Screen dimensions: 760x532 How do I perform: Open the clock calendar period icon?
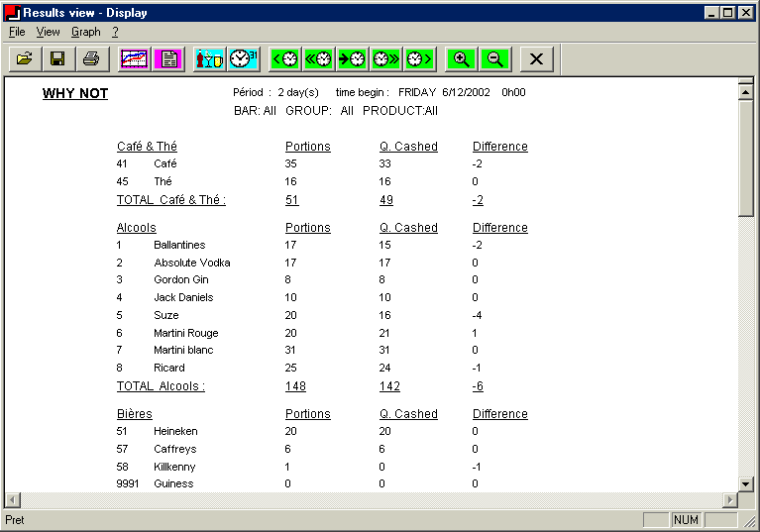click(243, 59)
